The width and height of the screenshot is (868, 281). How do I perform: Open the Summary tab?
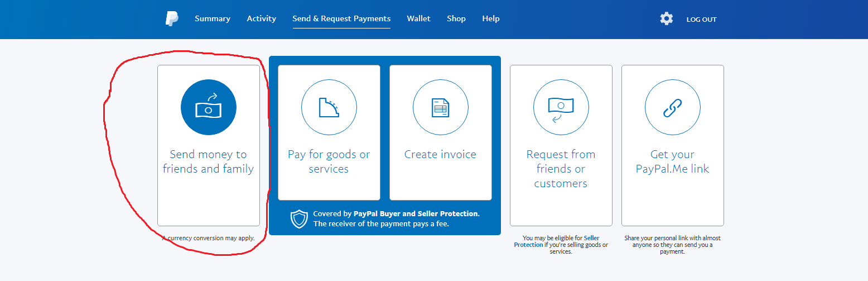pyautogui.click(x=213, y=18)
